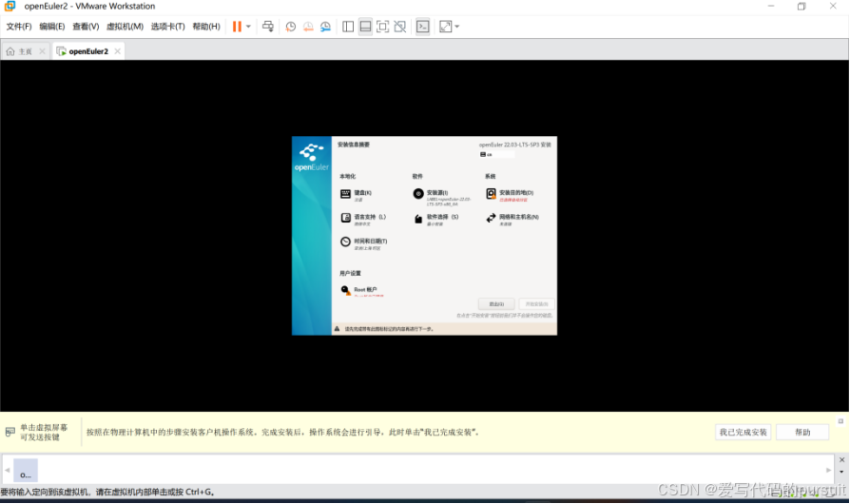Pause the virtual machine with orange pause icon
850x504 pixels.
(237, 27)
